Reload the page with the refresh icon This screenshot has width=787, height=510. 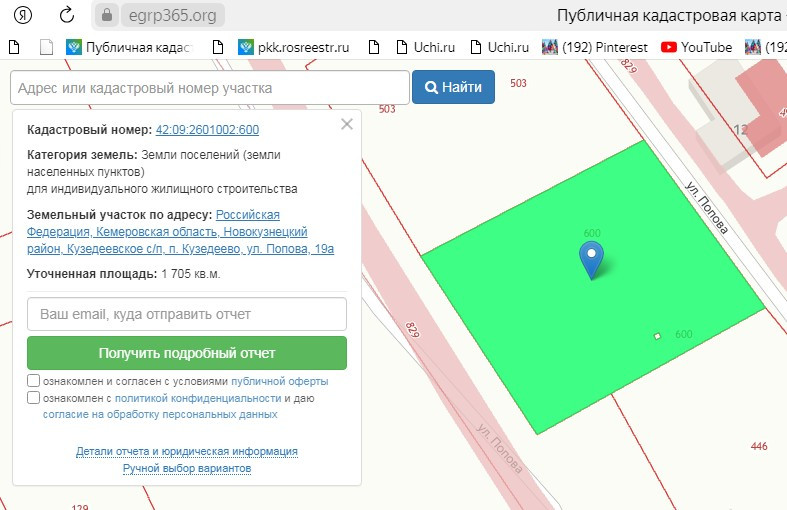pos(66,15)
